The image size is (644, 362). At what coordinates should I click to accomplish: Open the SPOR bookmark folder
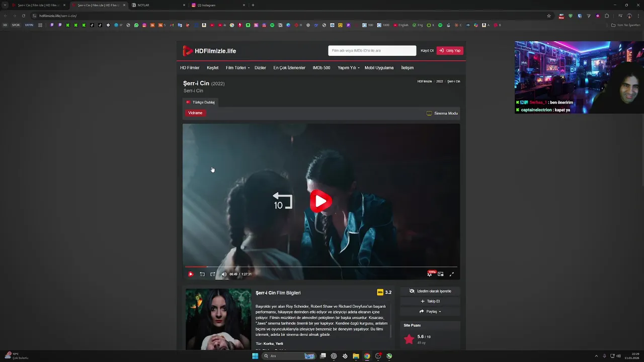(x=16, y=25)
